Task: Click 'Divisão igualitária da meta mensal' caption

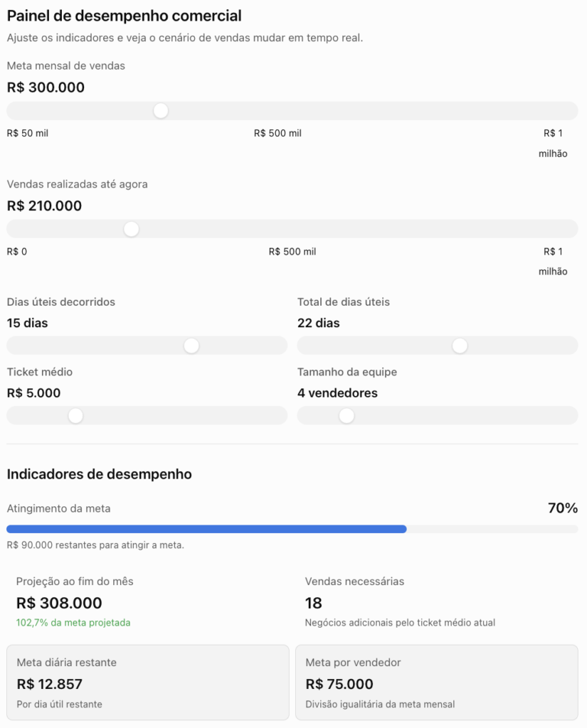Action: pyautogui.click(x=380, y=705)
